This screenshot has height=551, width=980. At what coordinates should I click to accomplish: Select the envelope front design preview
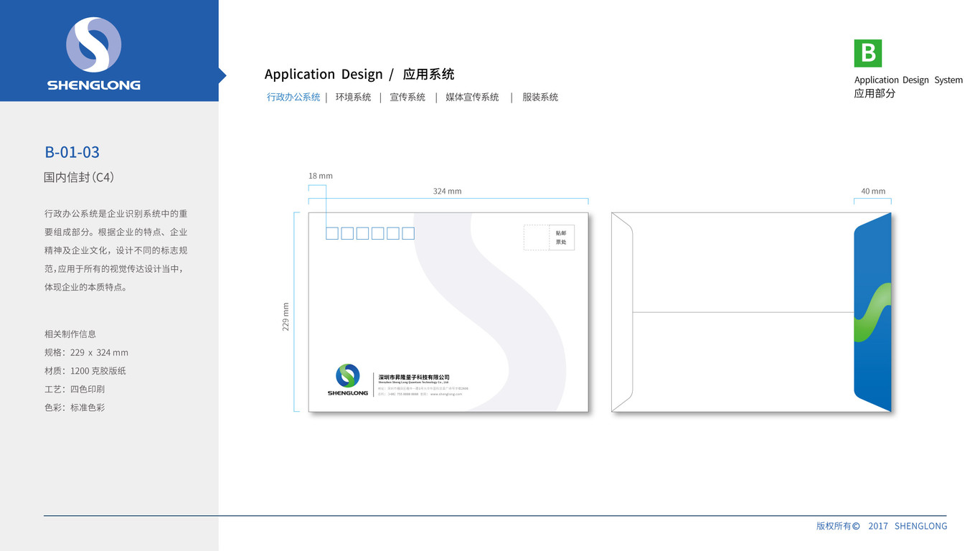(x=448, y=312)
